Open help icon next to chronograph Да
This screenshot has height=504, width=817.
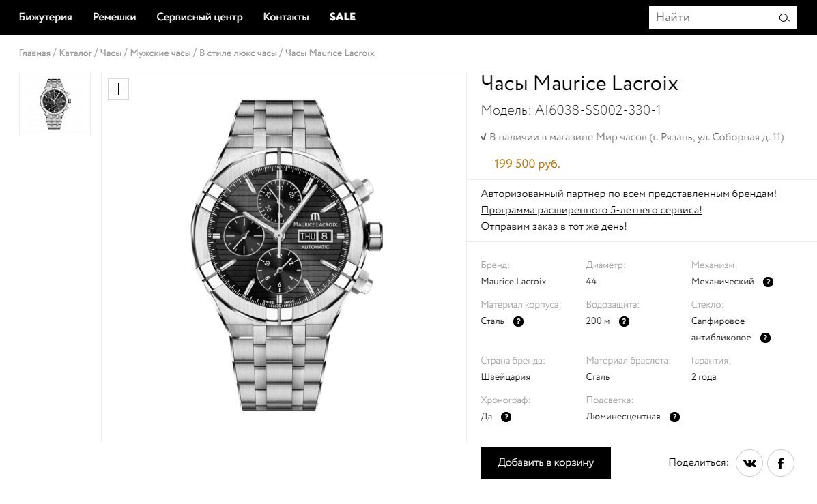506,417
